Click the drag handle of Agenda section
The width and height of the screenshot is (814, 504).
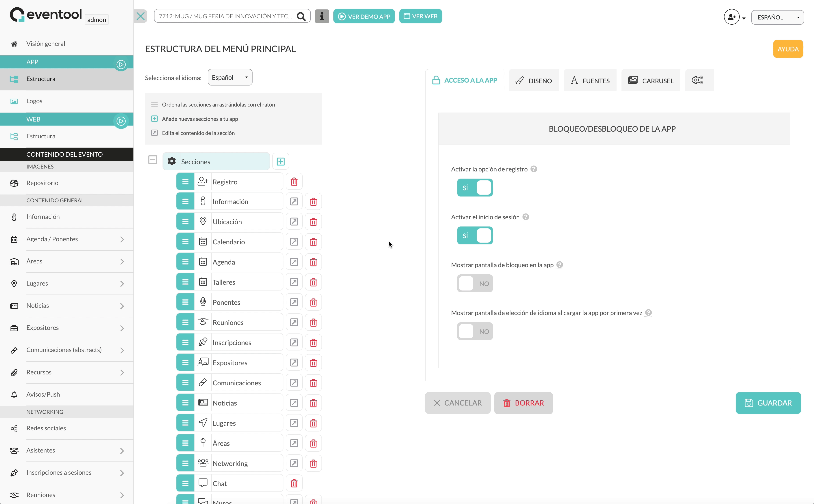(x=185, y=262)
